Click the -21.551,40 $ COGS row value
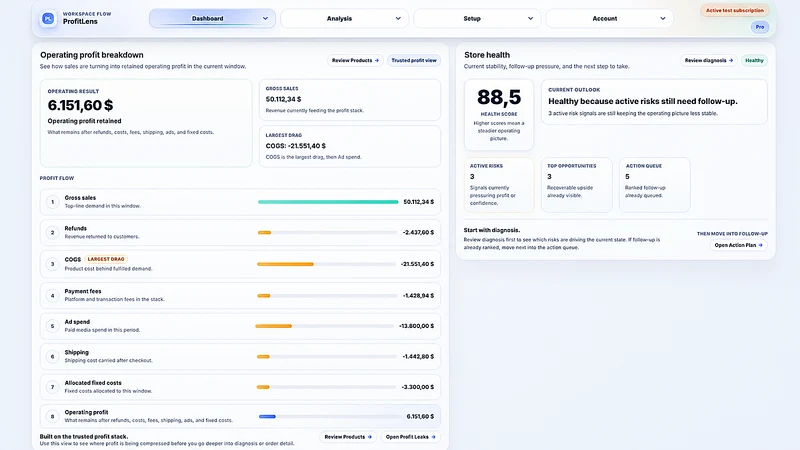Screen dimensions: 800x450 click(x=417, y=264)
